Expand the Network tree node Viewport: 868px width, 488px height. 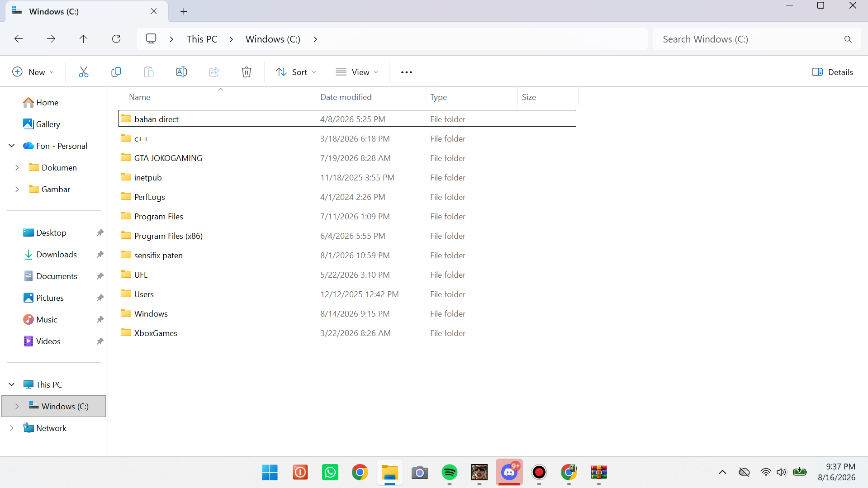12,428
